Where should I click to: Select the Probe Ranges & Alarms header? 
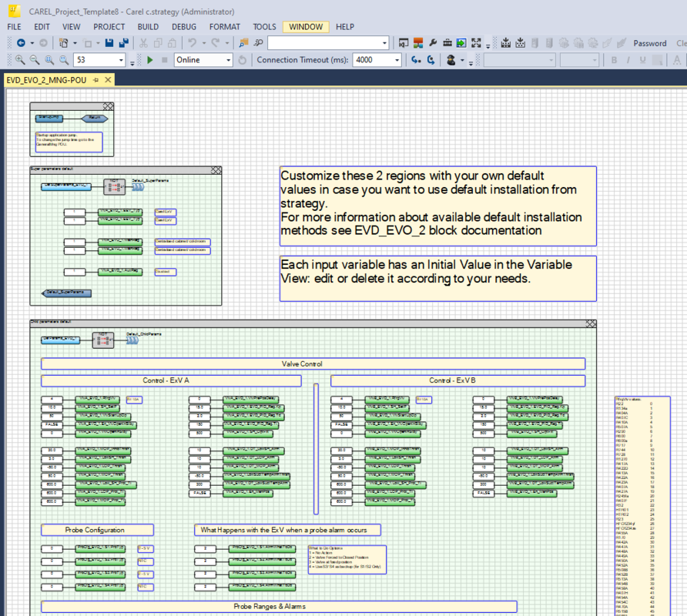[279, 606]
